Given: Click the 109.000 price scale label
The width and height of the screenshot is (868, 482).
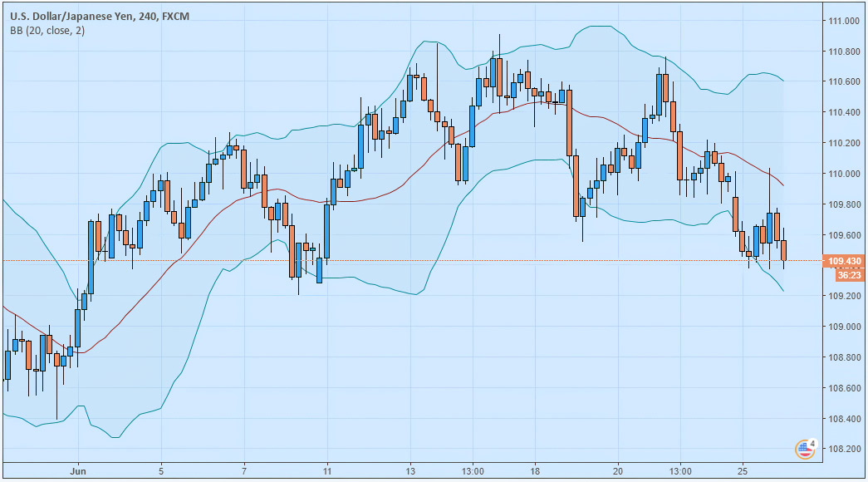Looking at the screenshot, I should click(844, 327).
